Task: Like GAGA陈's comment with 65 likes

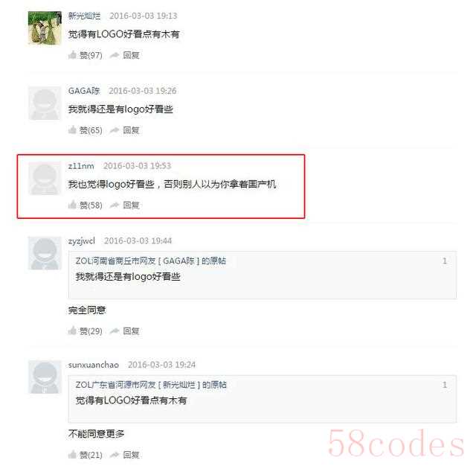Action: (86, 130)
